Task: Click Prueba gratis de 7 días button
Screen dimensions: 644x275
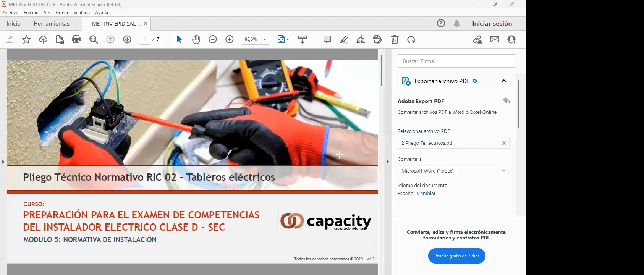Action: click(456, 256)
